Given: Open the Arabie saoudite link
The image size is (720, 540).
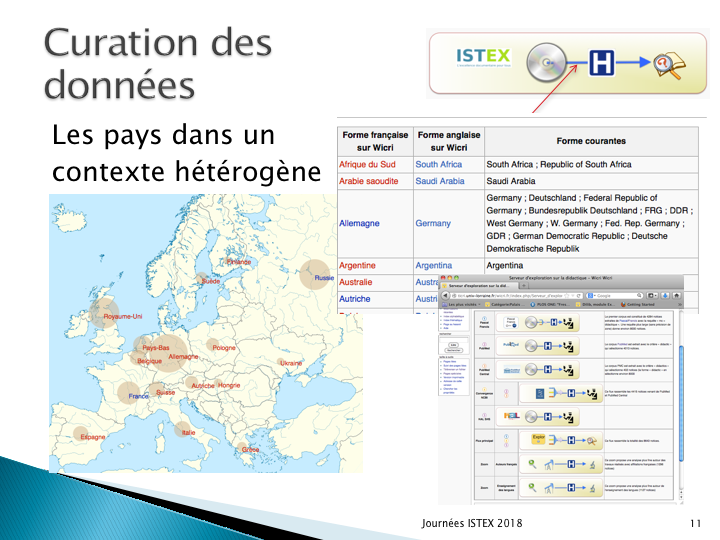Looking at the screenshot, I should (x=369, y=181).
